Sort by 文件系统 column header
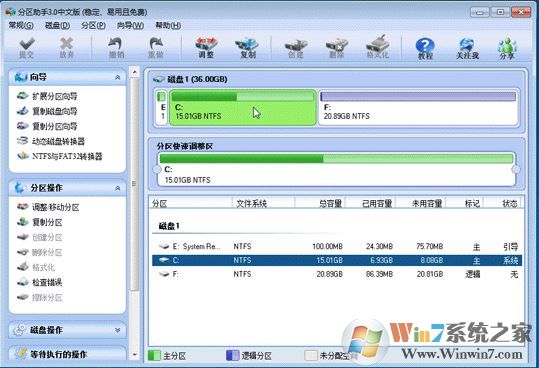 (x=263, y=203)
